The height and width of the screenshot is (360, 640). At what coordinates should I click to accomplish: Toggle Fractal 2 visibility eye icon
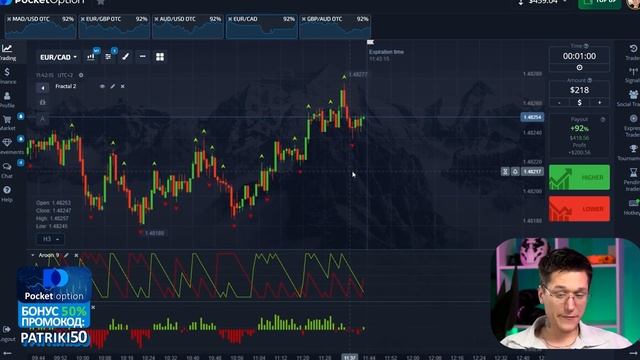click(102, 87)
